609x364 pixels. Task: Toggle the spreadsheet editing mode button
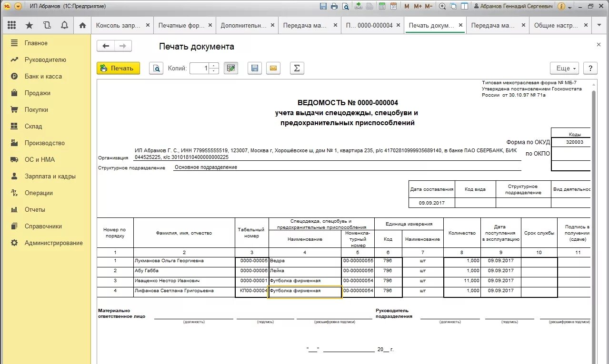pyautogui.click(x=231, y=69)
